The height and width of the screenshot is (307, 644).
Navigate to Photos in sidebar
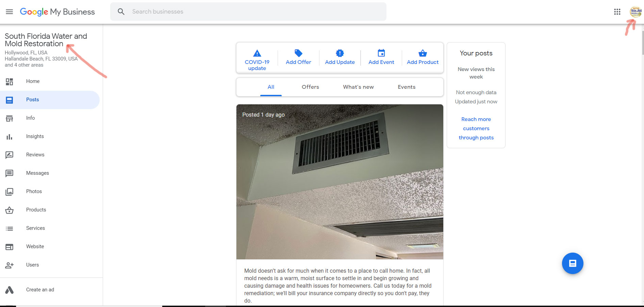(x=34, y=191)
